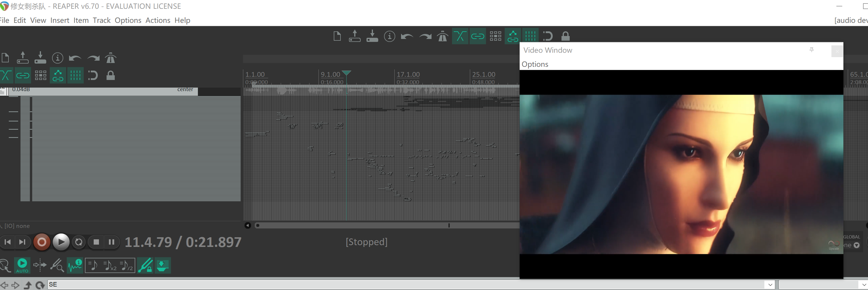This screenshot has width=868, height=290.
Task: Pause playback using the pause button
Action: (x=112, y=242)
